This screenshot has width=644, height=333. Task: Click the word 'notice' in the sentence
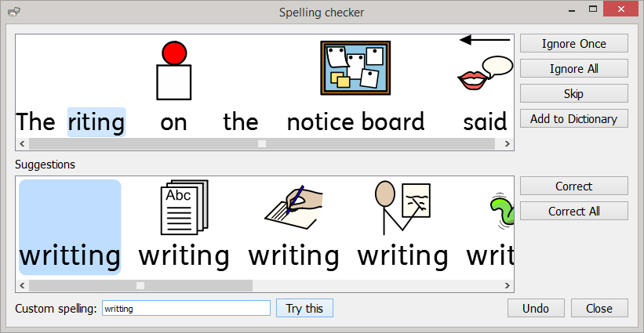(320, 121)
